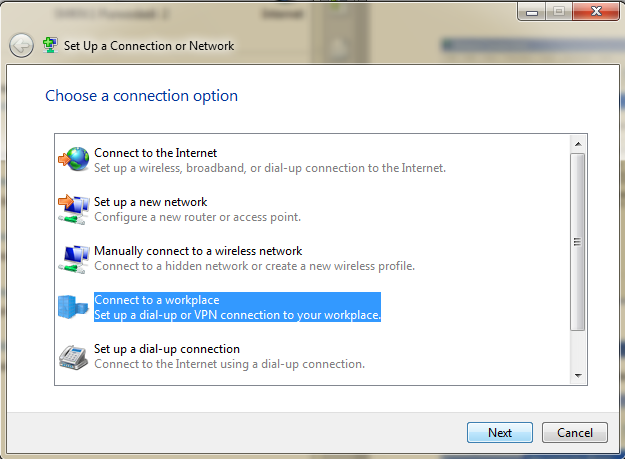
Task: Click the Connect to a workplace icon
Action: coord(73,307)
